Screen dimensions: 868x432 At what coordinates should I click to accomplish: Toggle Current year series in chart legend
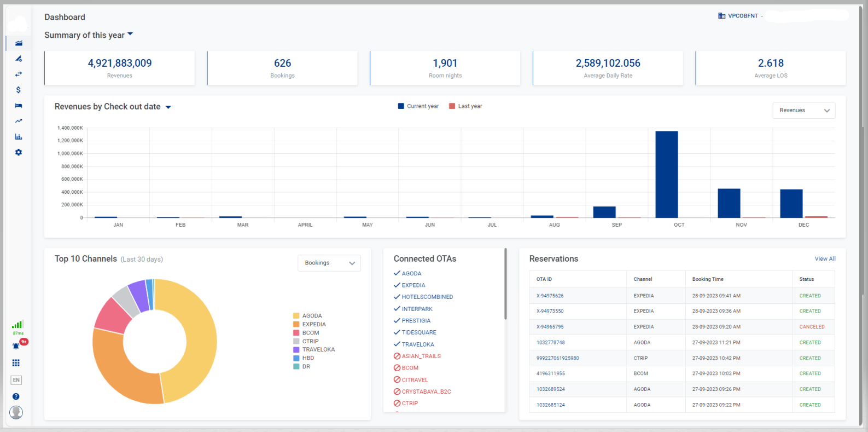coord(418,106)
